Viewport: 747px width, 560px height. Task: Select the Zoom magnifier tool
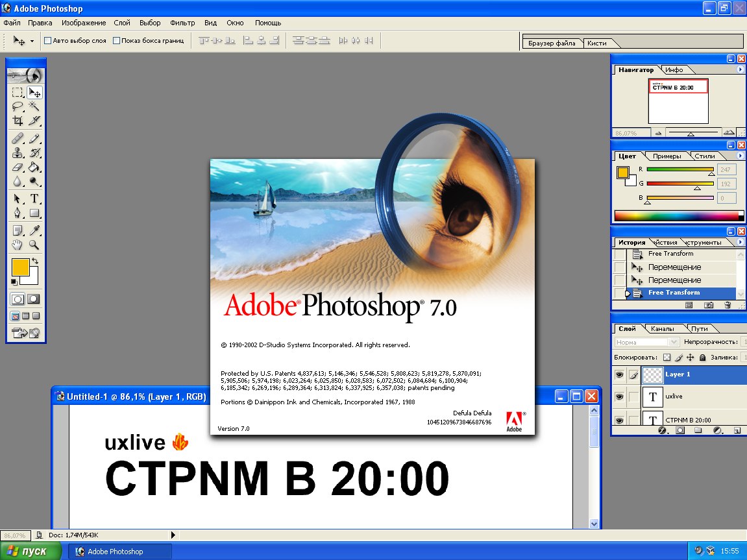point(34,245)
